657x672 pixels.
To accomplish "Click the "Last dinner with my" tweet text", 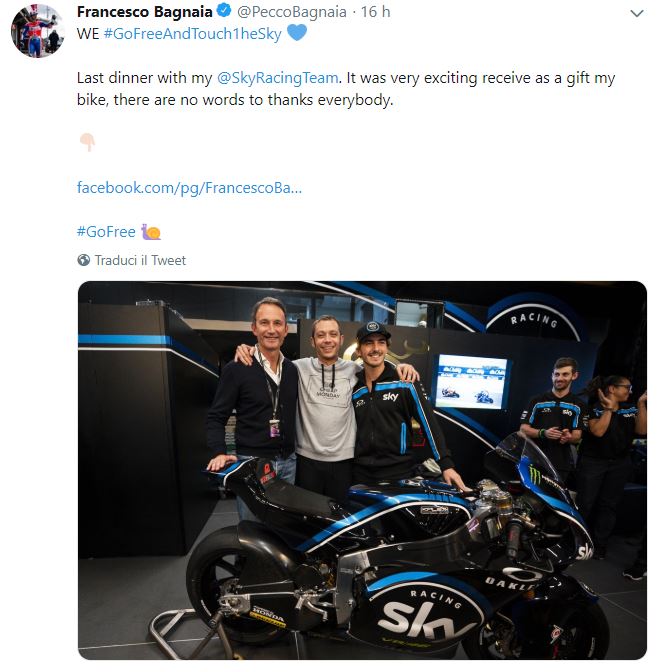I will [144, 76].
